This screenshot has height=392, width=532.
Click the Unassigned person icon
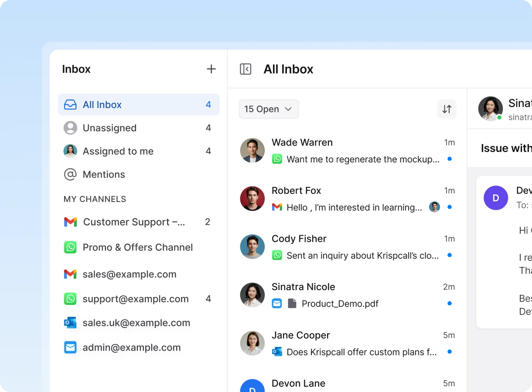pos(70,128)
